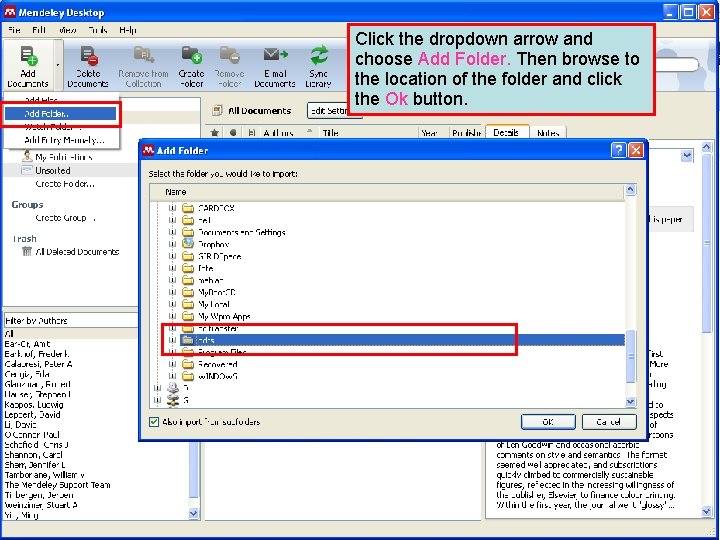Select Unsorted in the library sidebar

tap(53, 170)
